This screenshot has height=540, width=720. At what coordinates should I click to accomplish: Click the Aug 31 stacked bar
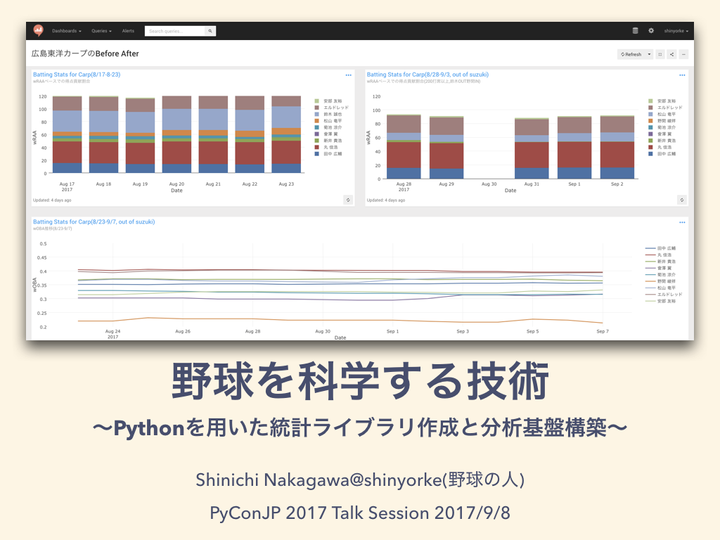(x=532, y=149)
